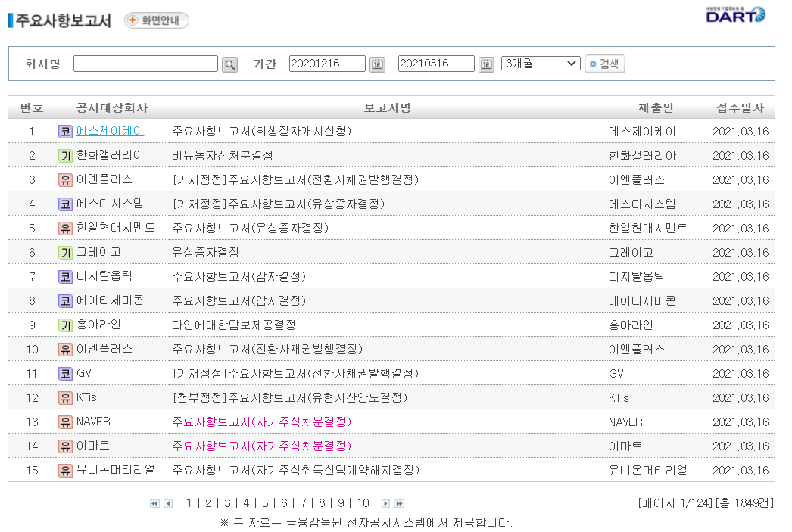Image resolution: width=792 pixels, height=532 pixels.
Task: Click market badge icon in row 3 이엔플러스
Action: (65, 180)
